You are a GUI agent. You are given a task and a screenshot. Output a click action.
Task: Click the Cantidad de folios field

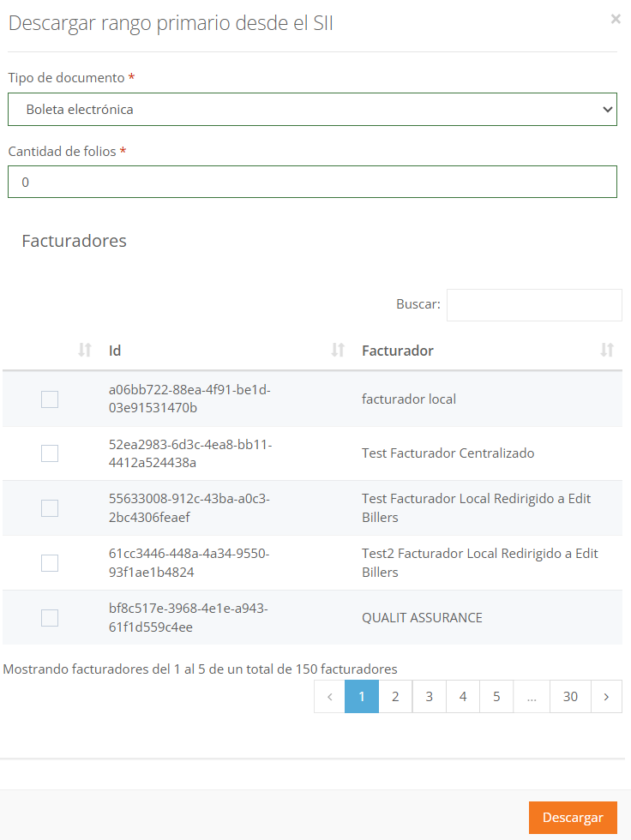pyautogui.click(x=312, y=182)
